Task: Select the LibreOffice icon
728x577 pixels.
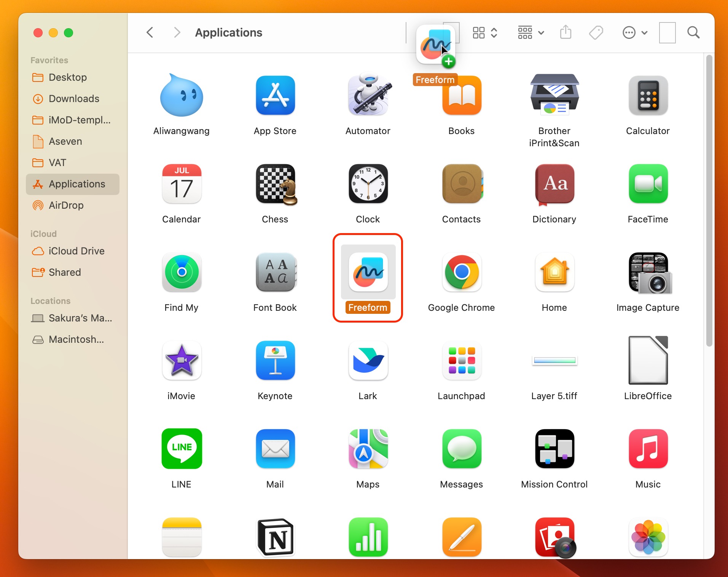Action: [648, 360]
